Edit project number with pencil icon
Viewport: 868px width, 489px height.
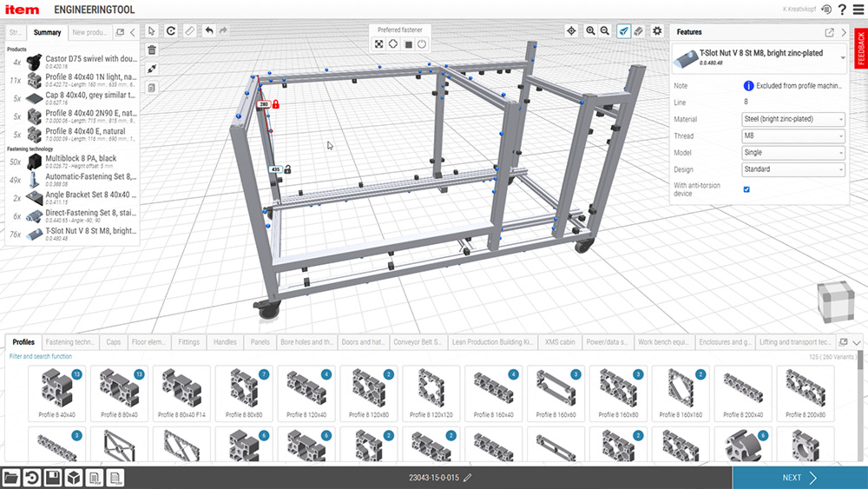point(468,478)
